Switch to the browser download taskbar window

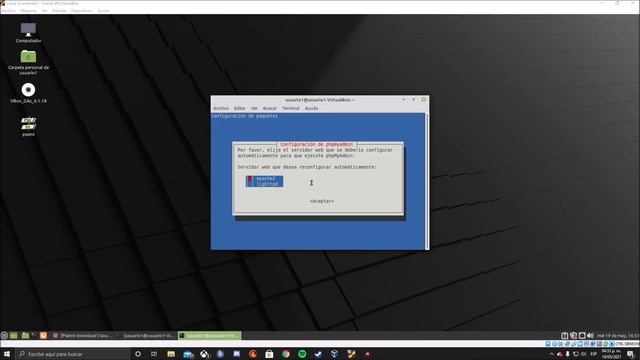click(x=84, y=336)
